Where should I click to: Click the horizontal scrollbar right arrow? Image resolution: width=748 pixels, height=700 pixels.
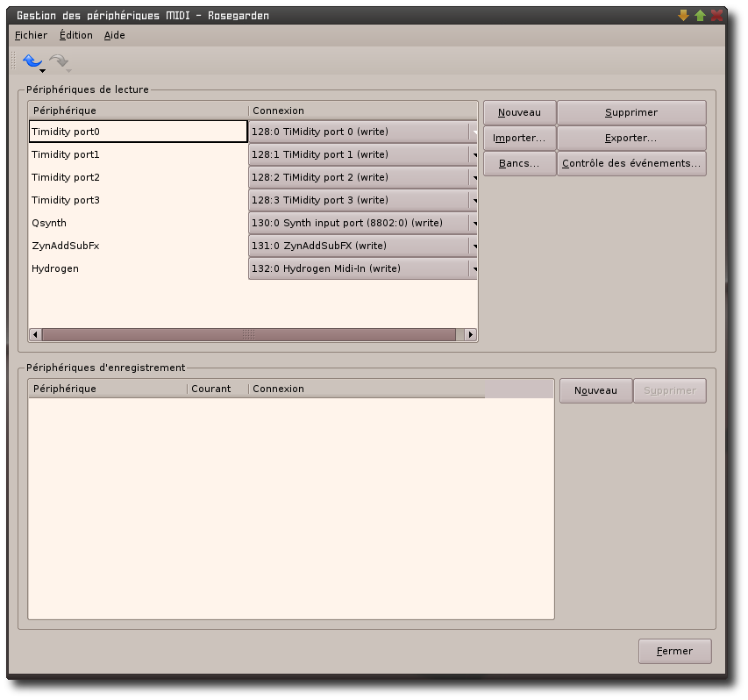[x=471, y=334]
